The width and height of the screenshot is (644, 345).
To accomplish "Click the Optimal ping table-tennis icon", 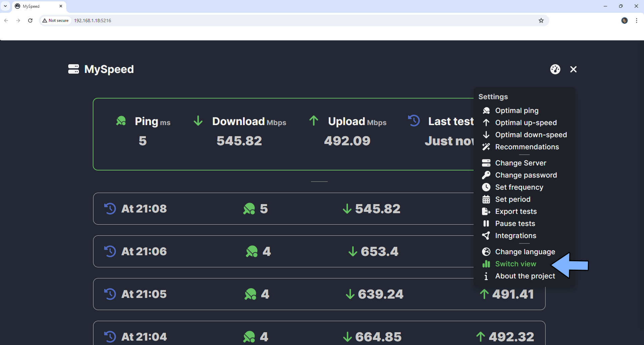I will pyautogui.click(x=486, y=111).
